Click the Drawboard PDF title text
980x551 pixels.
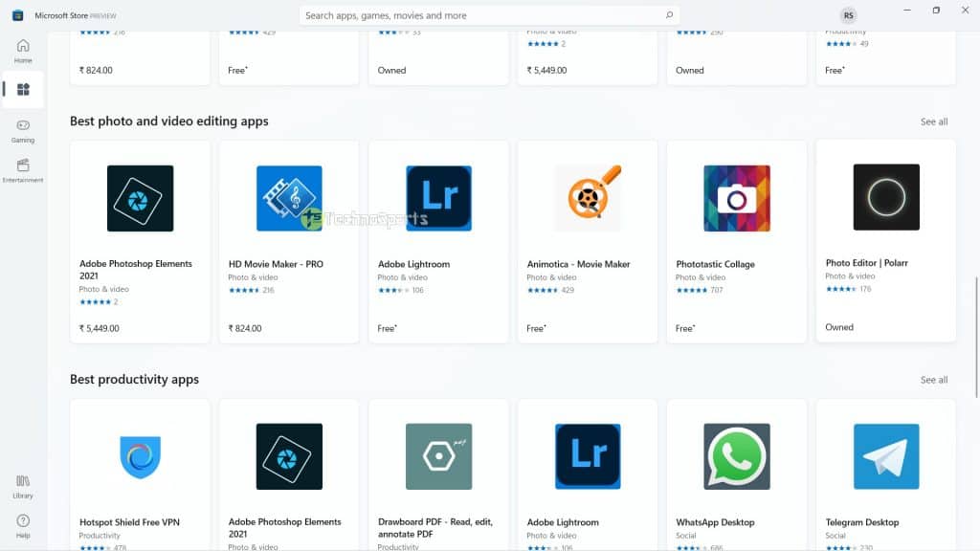click(435, 528)
